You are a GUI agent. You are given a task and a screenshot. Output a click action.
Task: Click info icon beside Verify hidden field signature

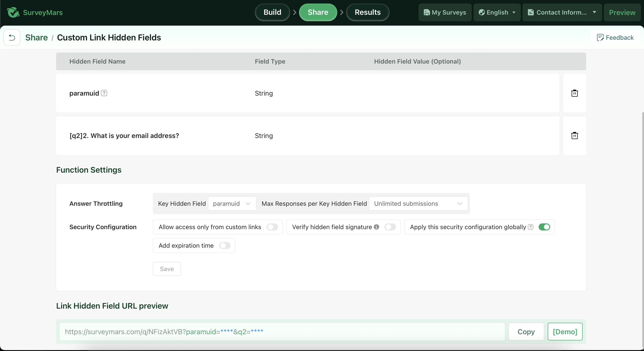click(376, 227)
